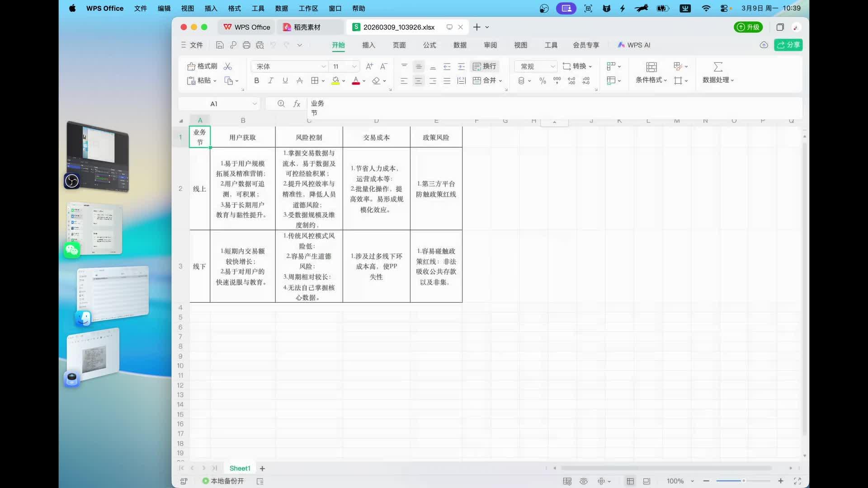Click the Print icon in quick toolbar
Viewport: 868px width, 488px height.
coord(246,45)
